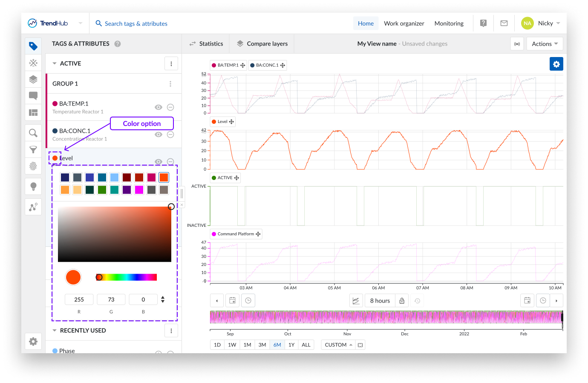Click the Compare layers button
Screen dimensions: 588x383
[x=262, y=44]
